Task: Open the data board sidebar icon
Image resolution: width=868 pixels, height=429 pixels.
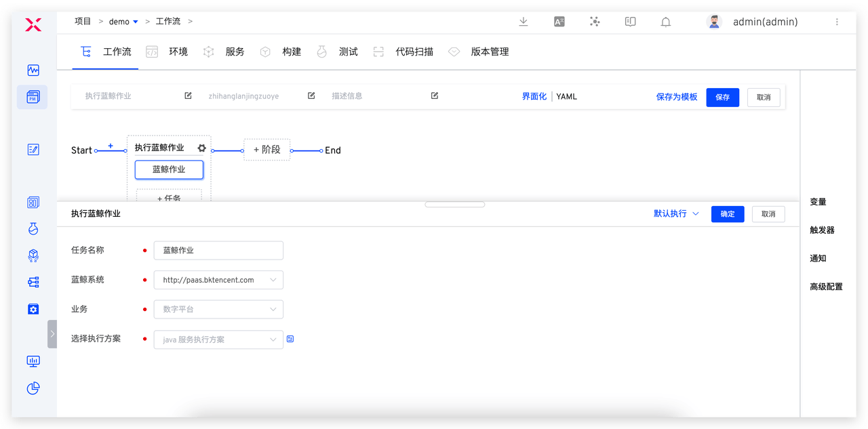Action: [33, 202]
